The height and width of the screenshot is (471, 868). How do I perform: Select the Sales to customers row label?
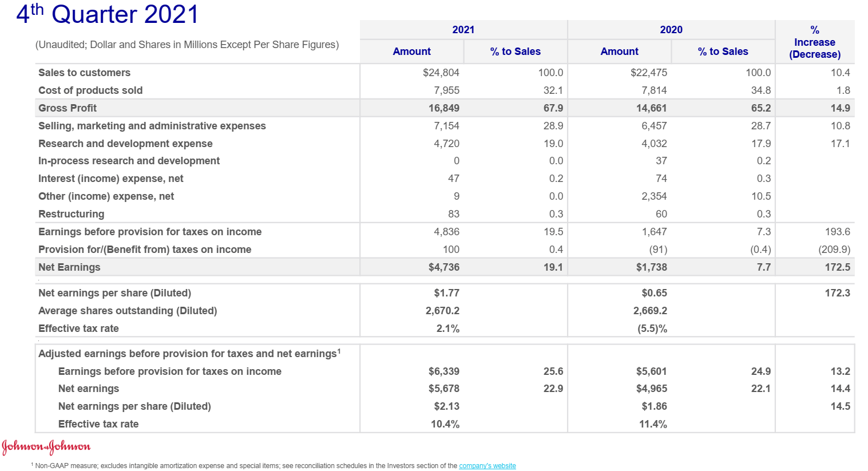tap(84, 73)
